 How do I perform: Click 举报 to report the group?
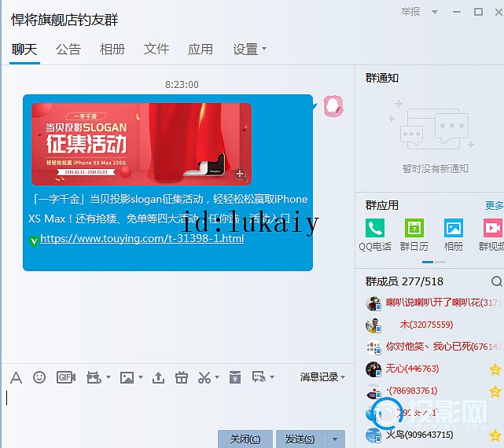(x=410, y=12)
